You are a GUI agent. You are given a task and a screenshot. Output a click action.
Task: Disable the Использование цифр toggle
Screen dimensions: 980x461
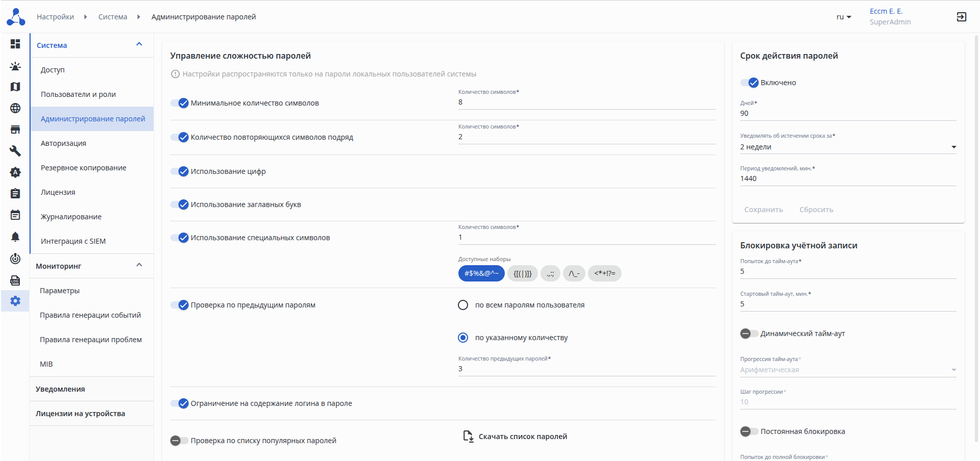point(180,171)
